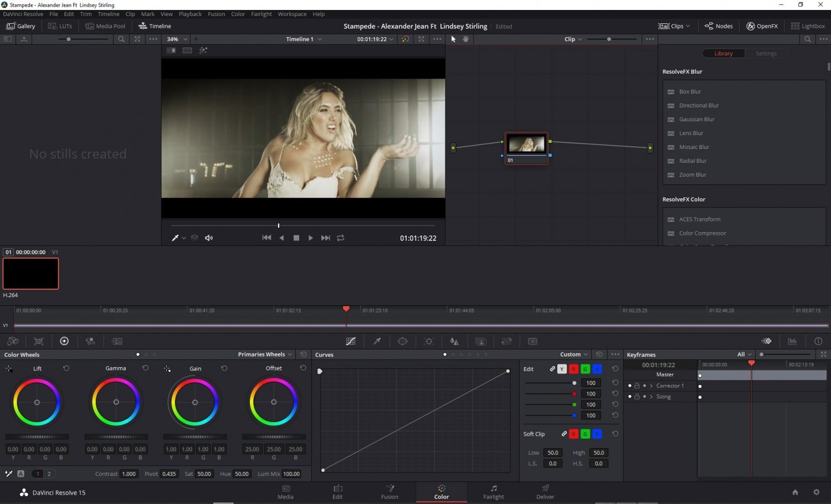Select the hand pan tool in node editor
The image size is (831, 504).
(466, 39)
